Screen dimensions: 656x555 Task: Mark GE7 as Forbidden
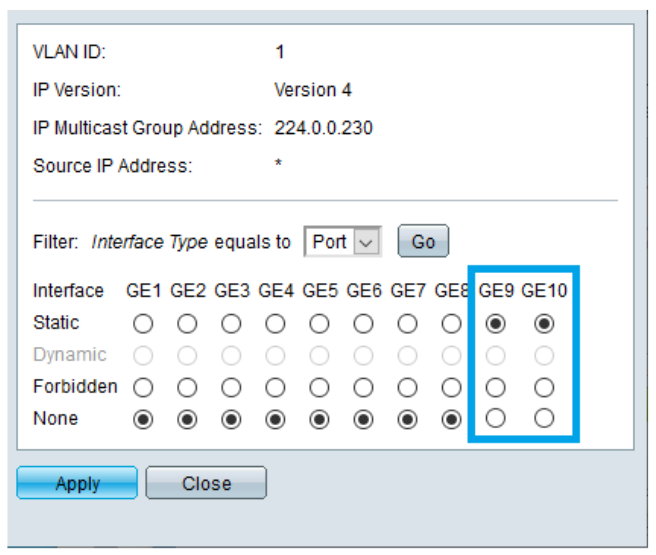pos(407,387)
